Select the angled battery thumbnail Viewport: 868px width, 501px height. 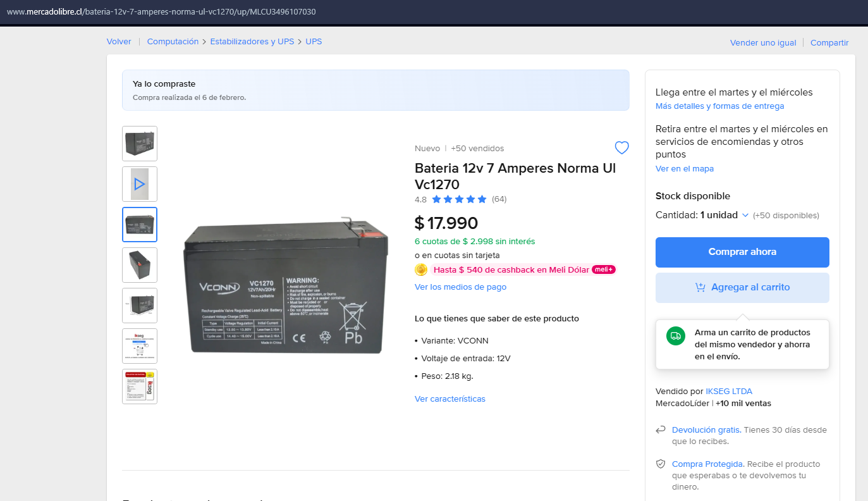point(140,265)
